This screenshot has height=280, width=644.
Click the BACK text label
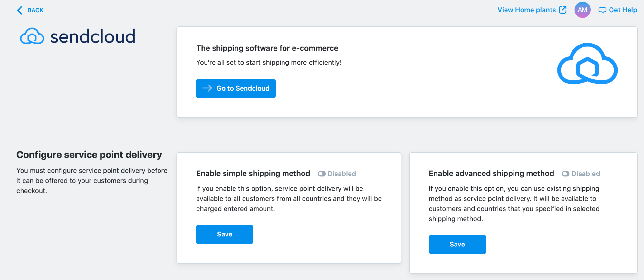pos(35,10)
